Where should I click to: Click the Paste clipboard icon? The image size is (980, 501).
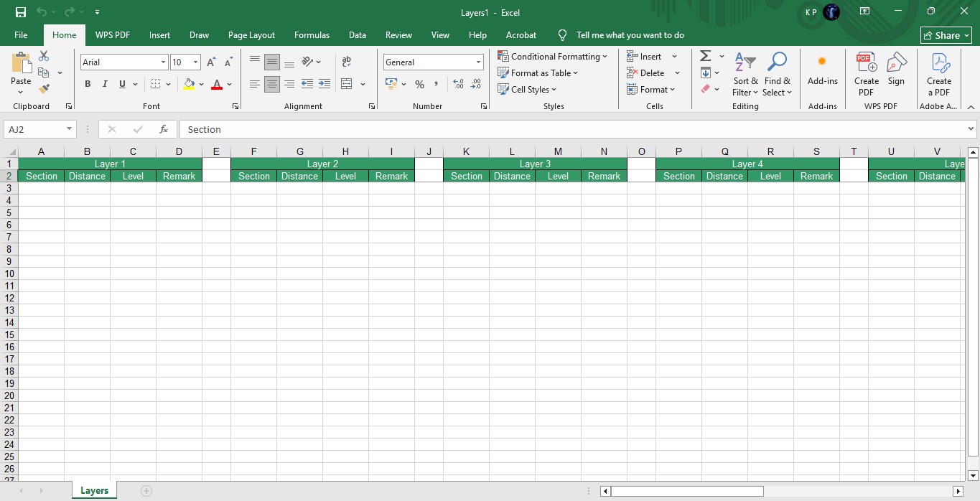pyautogui.click(x=21, y=63)
